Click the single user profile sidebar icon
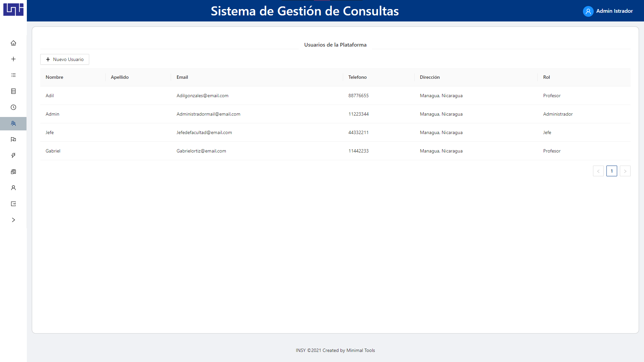This screenshot has width=644, height=362. 13,188
